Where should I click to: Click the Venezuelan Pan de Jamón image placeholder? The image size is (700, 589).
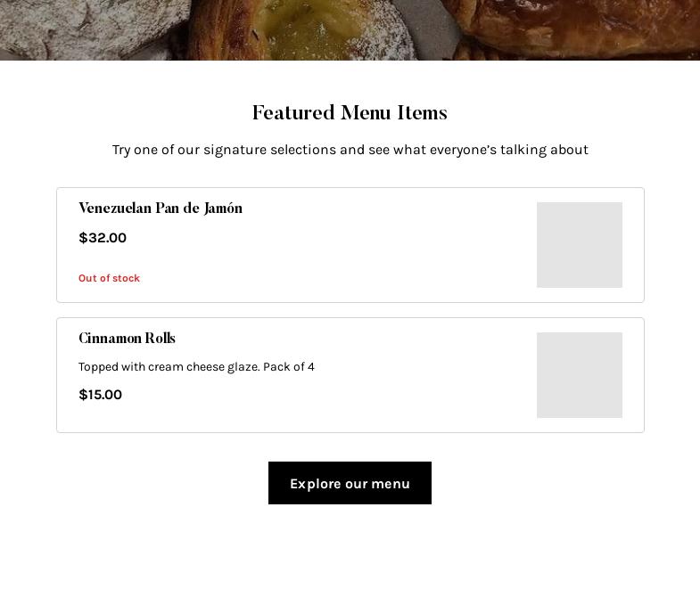point(579,245)
